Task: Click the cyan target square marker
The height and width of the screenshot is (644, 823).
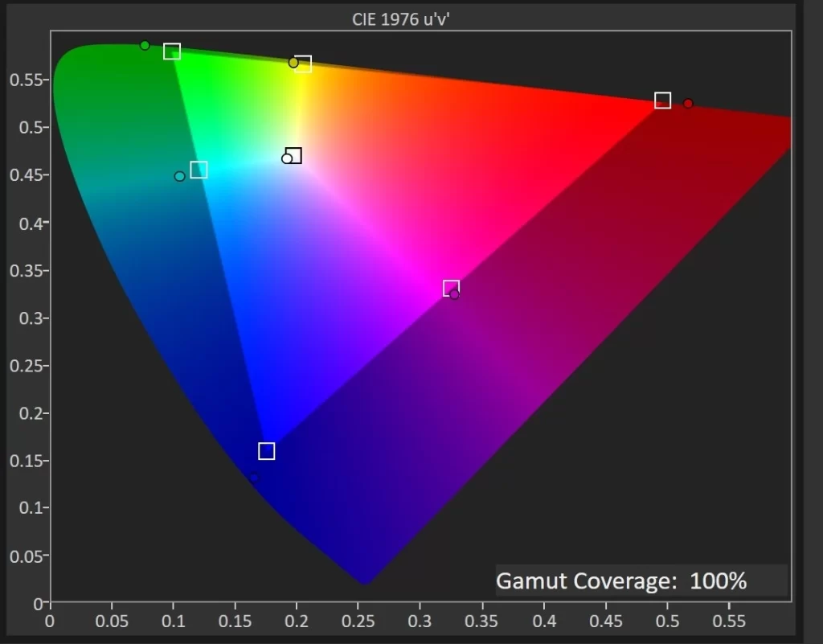Action: coord(199,170)
